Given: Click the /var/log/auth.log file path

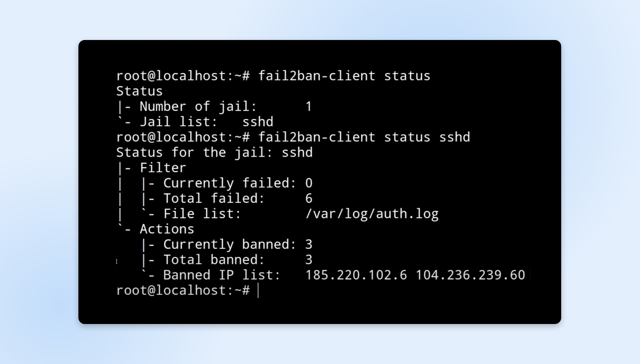Looking at the screenshot, I should click(x=372, y=214).
